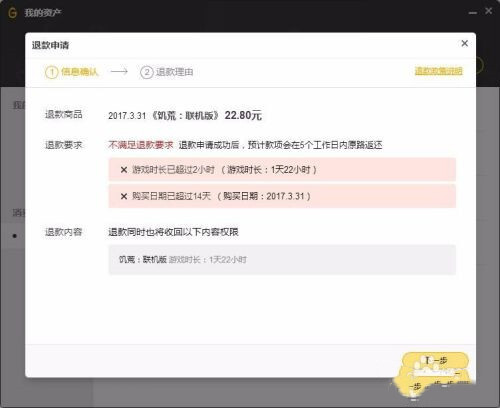Click the 我的资产 window title
The width and height of the screenshot is (500, 408).
tap(43, 13)
